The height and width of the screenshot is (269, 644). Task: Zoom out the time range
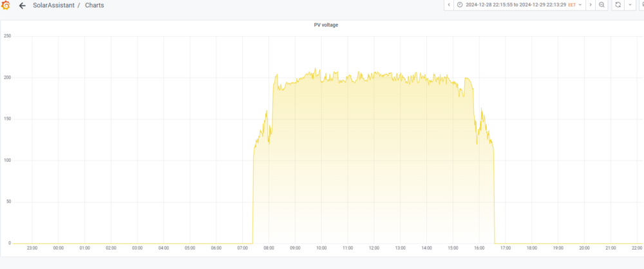601,5
